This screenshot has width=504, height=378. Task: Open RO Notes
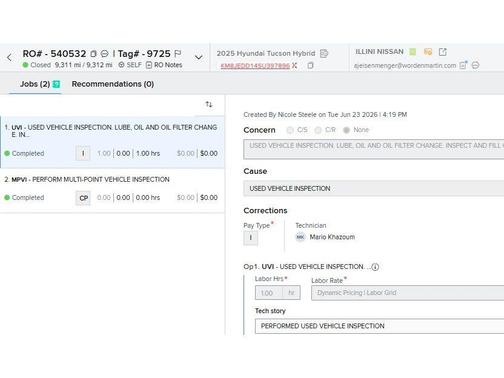click(x=164, y=65)
